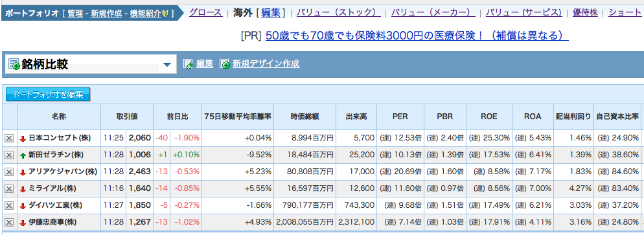Switch to バリュー（ストック） portfolio tab
The height and width of the screenshot is (235, 644).
point(338,13)
